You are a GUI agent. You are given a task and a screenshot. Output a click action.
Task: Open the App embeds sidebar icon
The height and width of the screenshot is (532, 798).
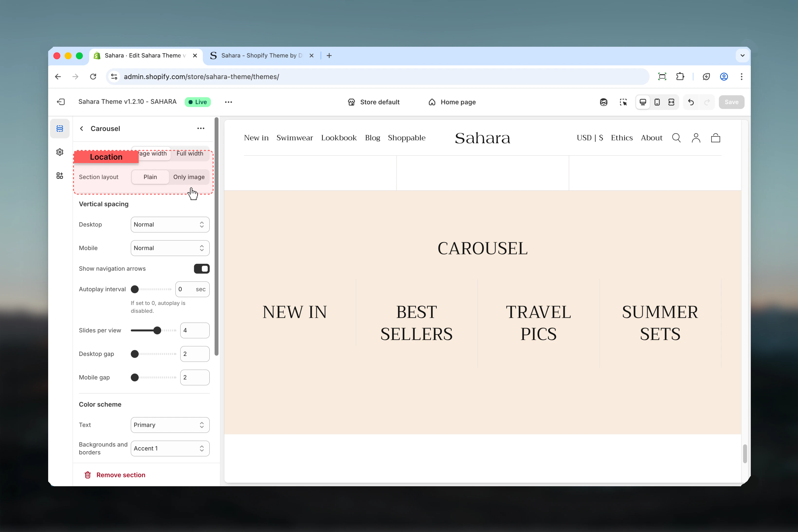click(x=60, y=175)
